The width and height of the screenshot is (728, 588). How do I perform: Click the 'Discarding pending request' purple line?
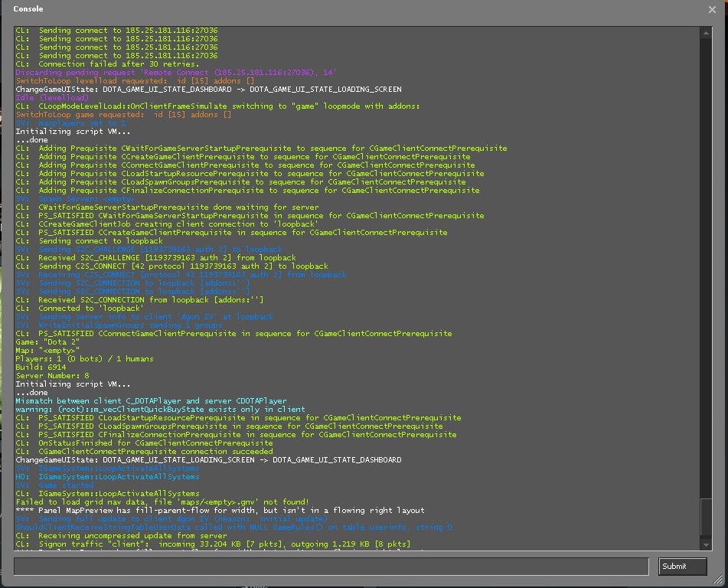click(175, 73)
